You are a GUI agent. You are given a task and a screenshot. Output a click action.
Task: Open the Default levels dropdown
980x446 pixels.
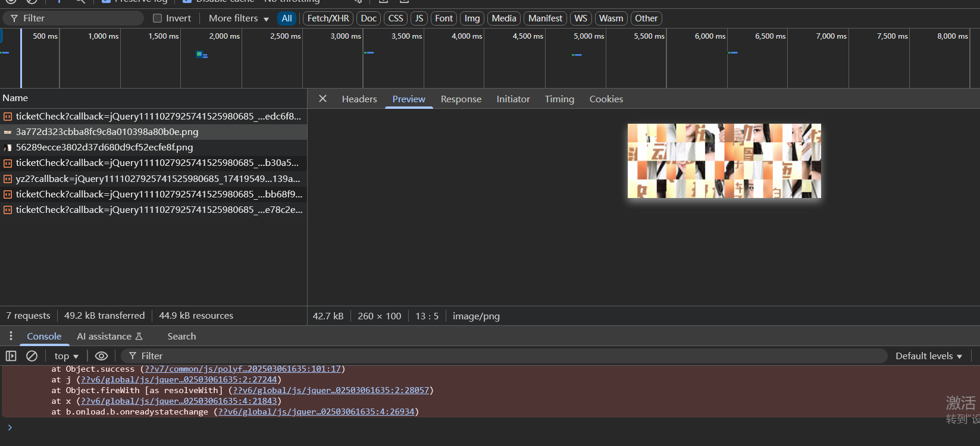pyautogui.click(x=928, y=356)
